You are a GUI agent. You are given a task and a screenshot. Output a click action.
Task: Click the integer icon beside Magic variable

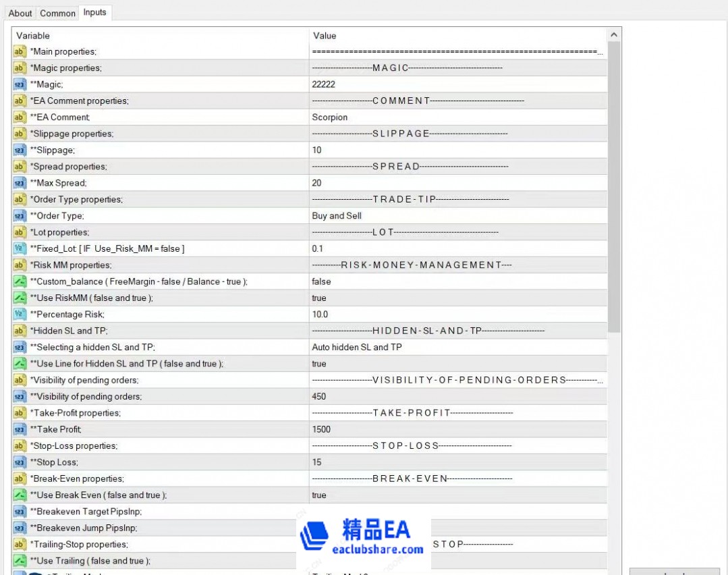pyautogui.click(x=20, y=84)
